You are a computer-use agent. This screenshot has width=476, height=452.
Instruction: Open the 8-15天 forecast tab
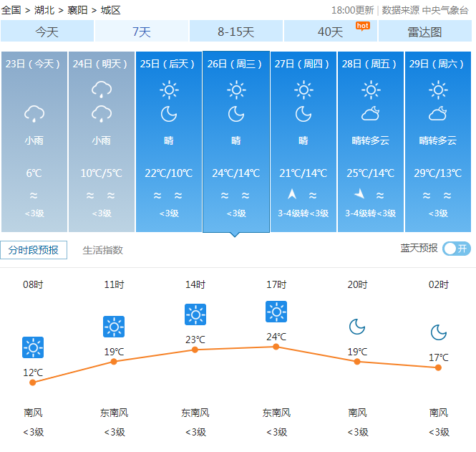236,32
